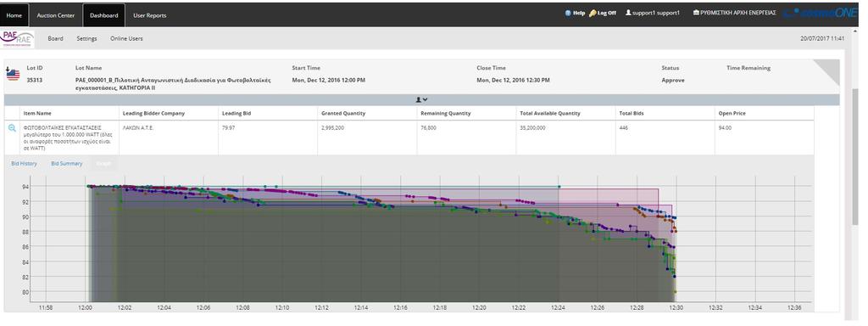
Task: Click the Remaining Quantity column header
Action: [x=446, y=113]
